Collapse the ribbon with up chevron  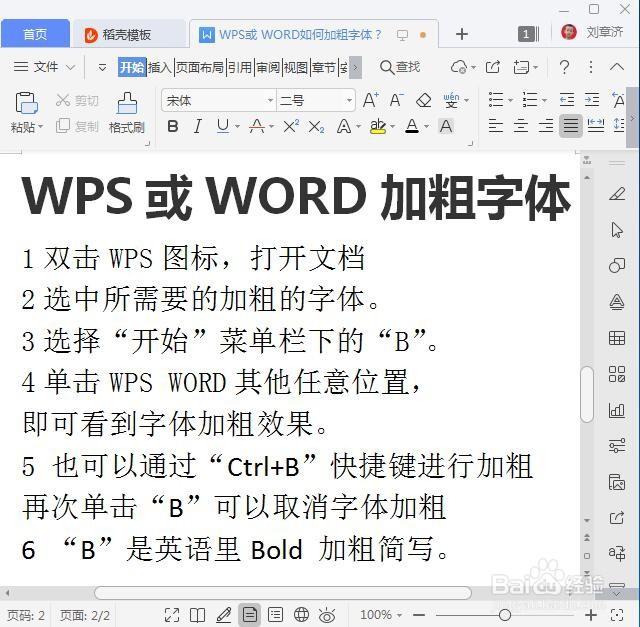click(617, 67)
